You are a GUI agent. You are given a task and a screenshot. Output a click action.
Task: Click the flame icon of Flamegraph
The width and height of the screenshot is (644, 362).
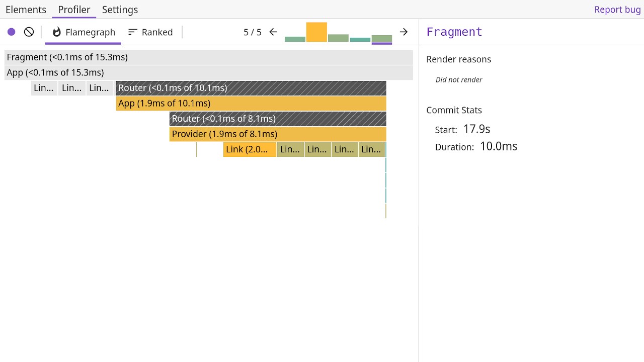click(x=57, y=32)
